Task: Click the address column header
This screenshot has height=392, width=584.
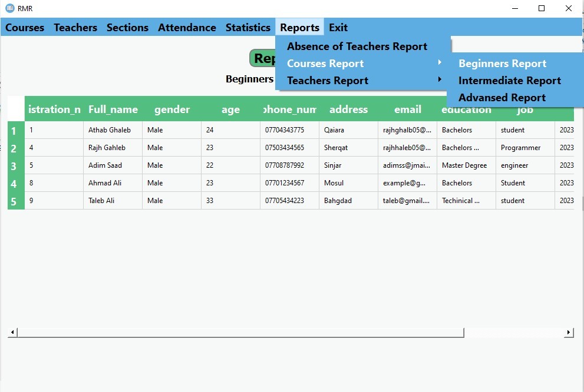Action: click(x=349, y=109)
